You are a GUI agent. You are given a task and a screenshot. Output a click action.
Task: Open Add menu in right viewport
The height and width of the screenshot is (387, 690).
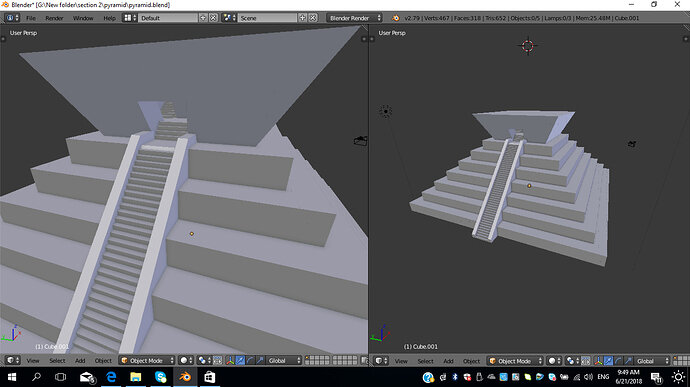coord(448,361)
